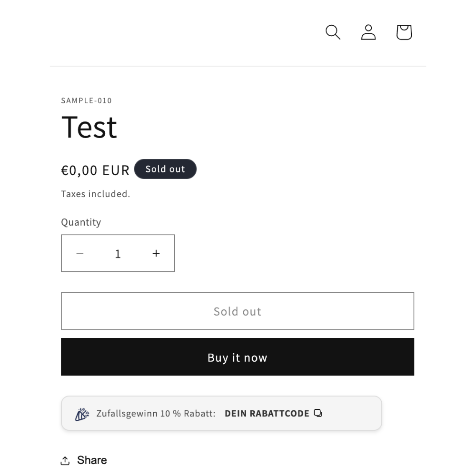476x476 pixels.
Task: Click the party popper icon
Action: [x=82, y=414]
